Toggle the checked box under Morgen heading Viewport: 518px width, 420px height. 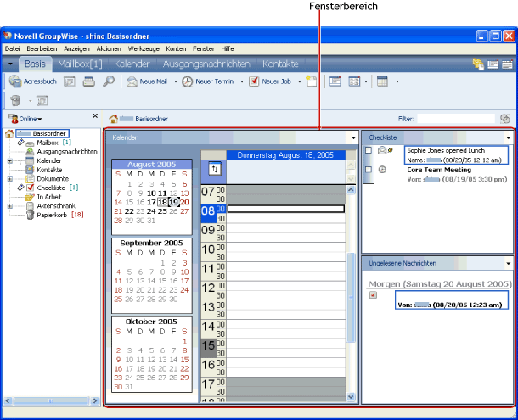[x=373, y=295]
